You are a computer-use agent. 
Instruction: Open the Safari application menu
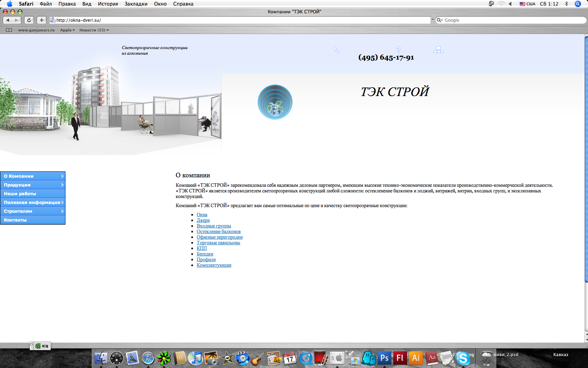(x=26, y=4)
